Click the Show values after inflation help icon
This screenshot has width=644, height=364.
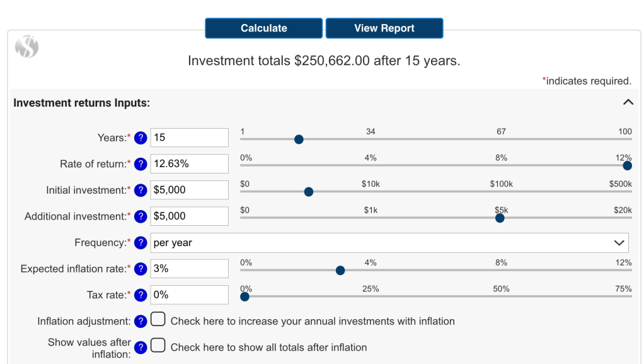[x=141, y=348]
